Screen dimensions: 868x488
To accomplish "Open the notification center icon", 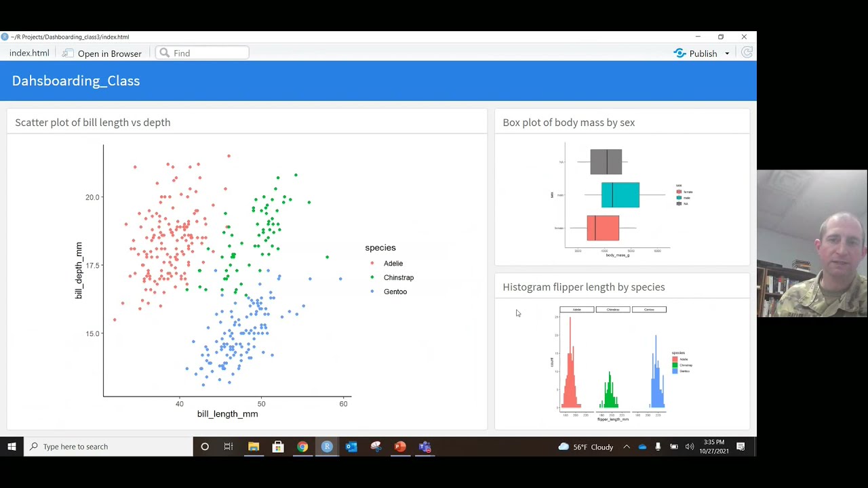I will [741, 447].
